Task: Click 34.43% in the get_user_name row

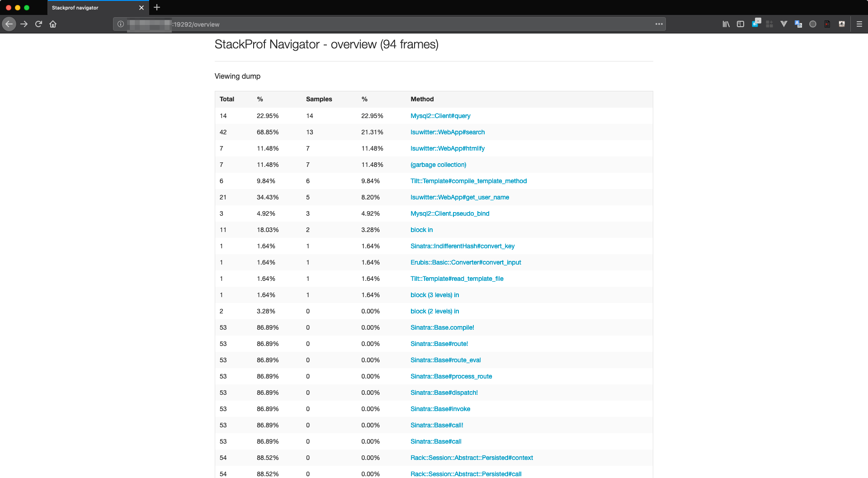Action: tap(268, 197)
